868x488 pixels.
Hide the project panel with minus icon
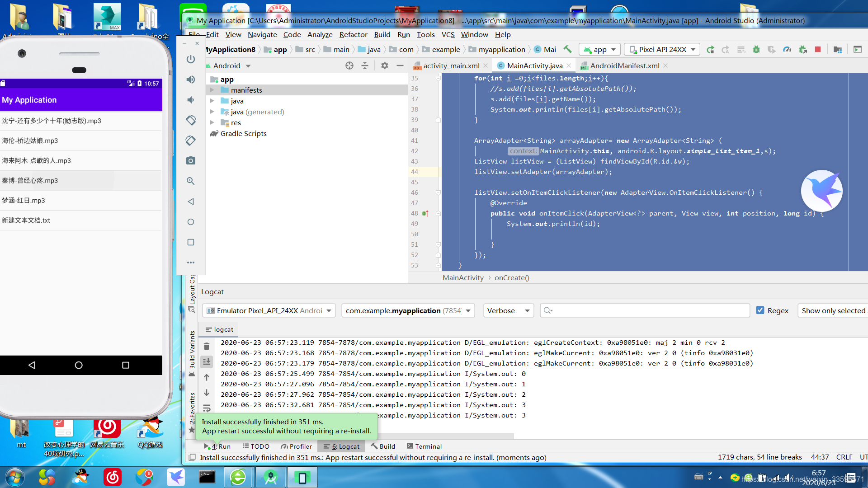(x=400, y=66)
